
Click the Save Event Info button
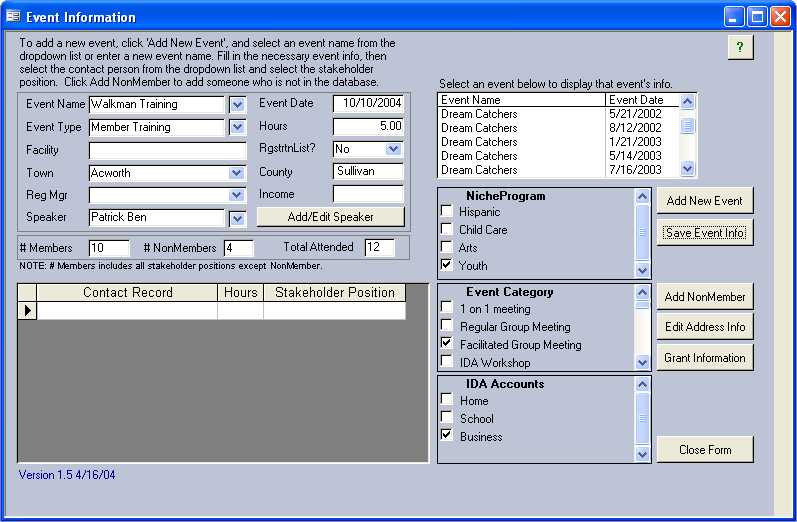[705, 233]
